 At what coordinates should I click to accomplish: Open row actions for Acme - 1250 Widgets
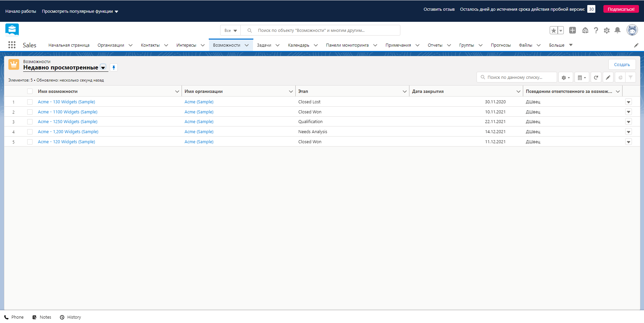pos(629,122)
